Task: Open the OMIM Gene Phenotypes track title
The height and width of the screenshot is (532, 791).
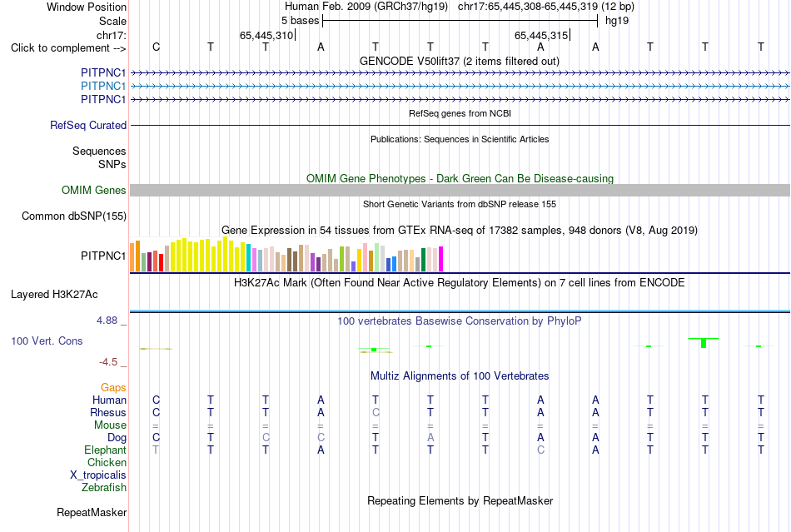Action: click(460, 178)
